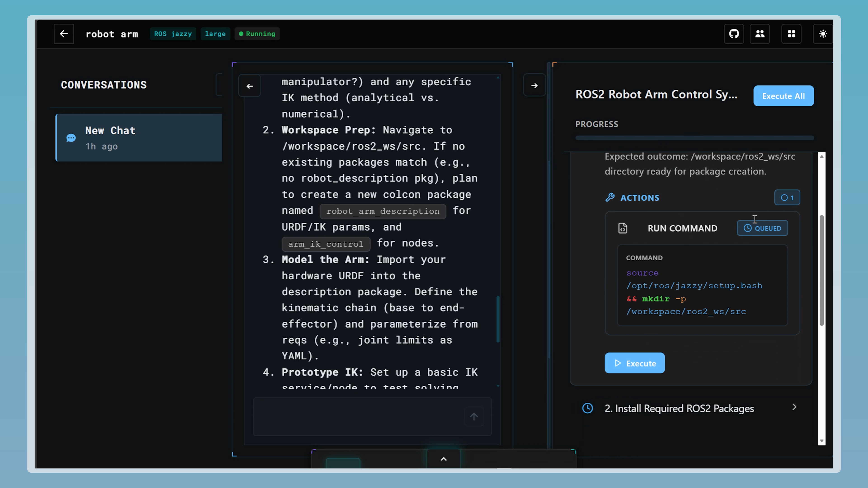Screen dimensions: 868x488
Task: Select the wrench icon next to ACTIONS
Action: pos(610,197)
